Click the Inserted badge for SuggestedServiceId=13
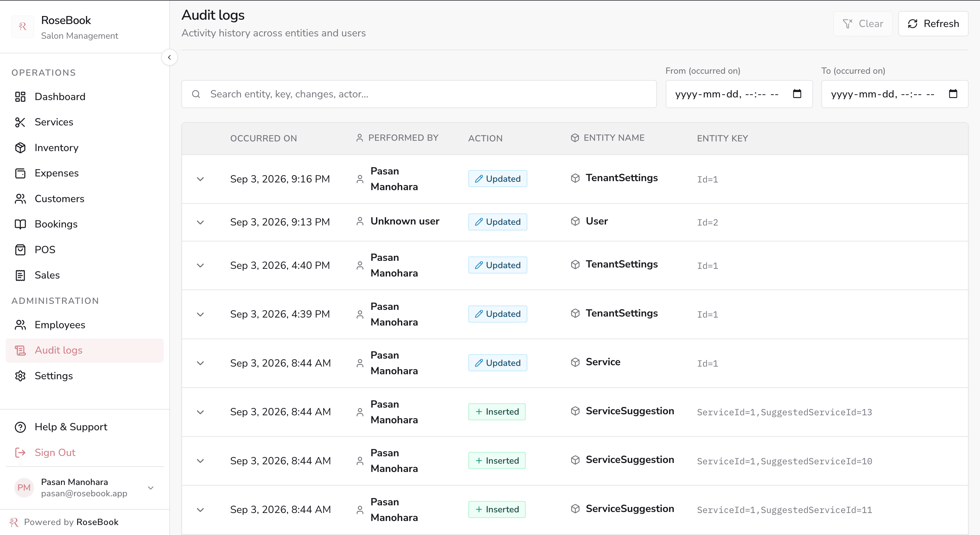The height and width of the screenshot is (535, 980). click(497, 412)
